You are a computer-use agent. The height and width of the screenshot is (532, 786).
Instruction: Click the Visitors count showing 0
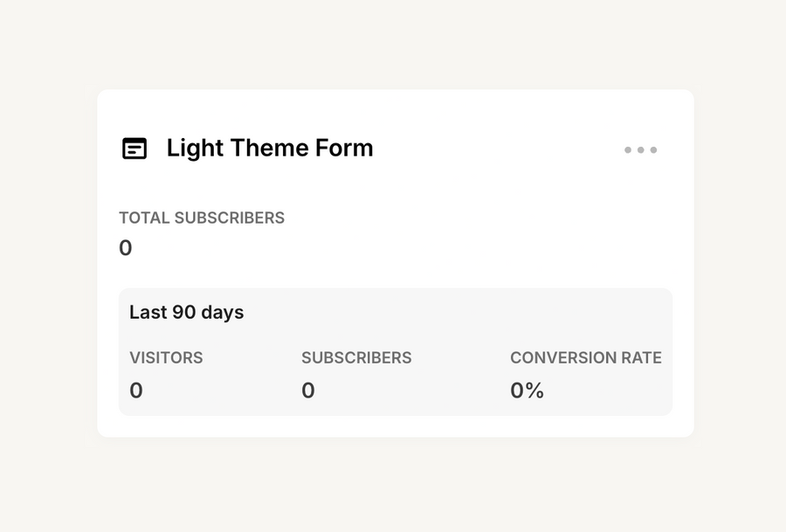[x=136, y=390]
